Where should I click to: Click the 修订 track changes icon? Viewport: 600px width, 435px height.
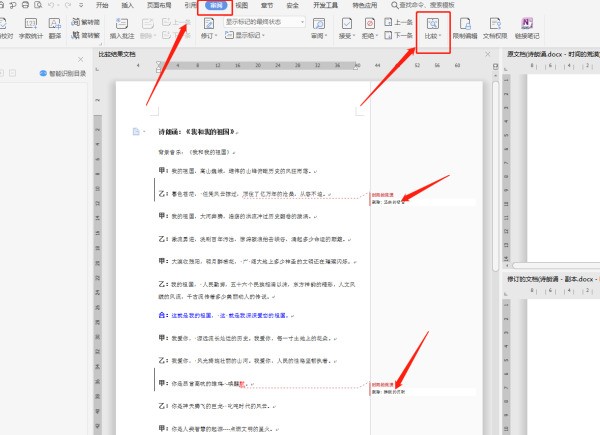pyautogui.click(x=209, y=24)
